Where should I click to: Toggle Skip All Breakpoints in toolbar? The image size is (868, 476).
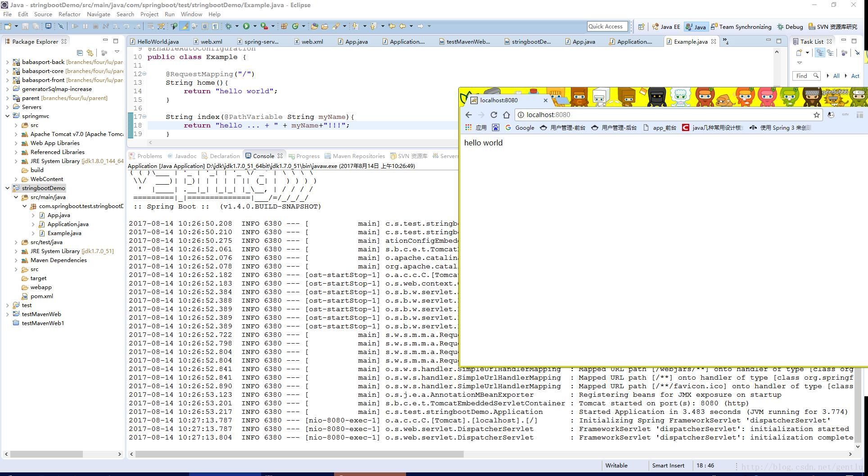(x=61, y=26)
